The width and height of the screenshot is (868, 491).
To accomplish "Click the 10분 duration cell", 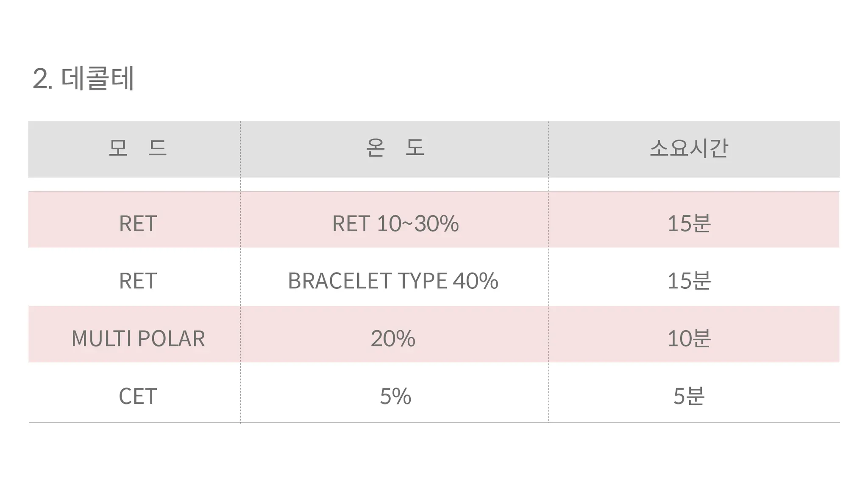I will pos(689,338).
